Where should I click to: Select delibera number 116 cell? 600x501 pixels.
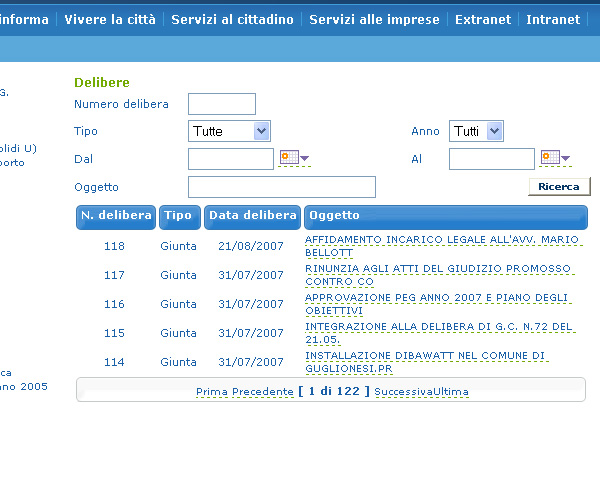click(x=114, y=304)
